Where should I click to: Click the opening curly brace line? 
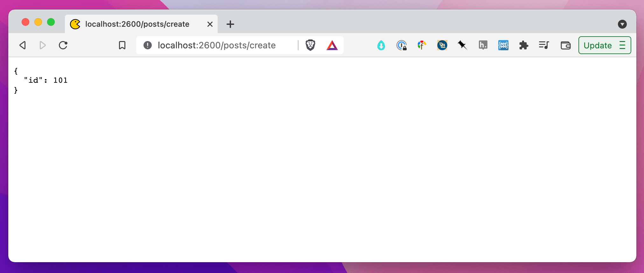click(16, 71)
